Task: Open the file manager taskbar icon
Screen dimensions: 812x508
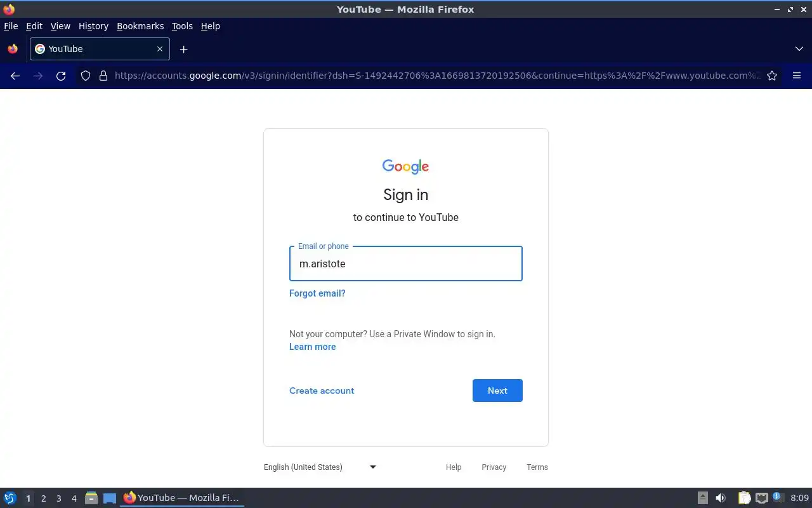Action: tap(91, 498)
